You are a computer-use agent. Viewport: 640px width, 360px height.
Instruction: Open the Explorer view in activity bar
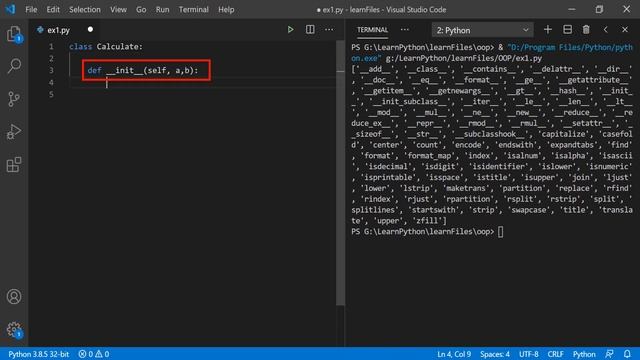[14, 33]
